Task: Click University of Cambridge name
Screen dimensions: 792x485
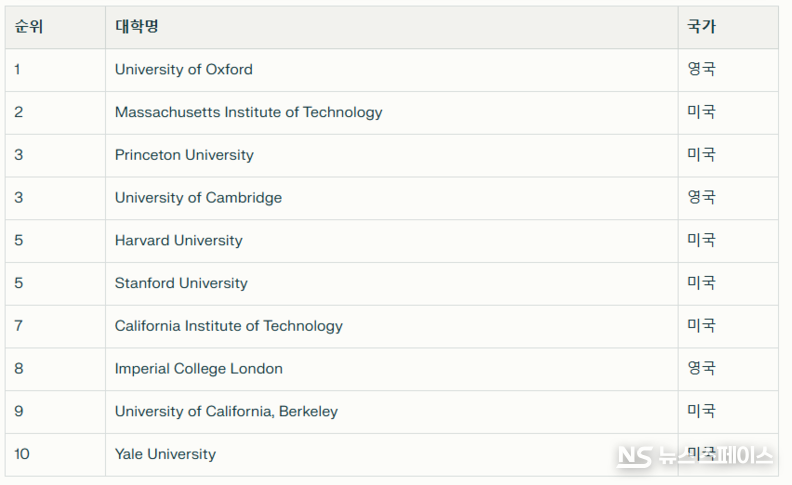Action: click(x=198, y=198)
